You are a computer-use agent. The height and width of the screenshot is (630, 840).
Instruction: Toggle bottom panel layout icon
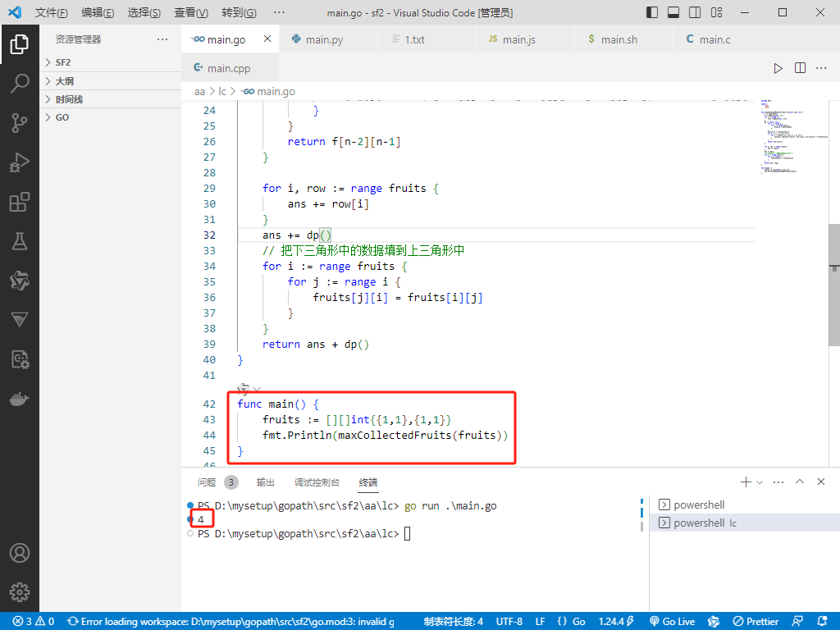coord(673,12)
